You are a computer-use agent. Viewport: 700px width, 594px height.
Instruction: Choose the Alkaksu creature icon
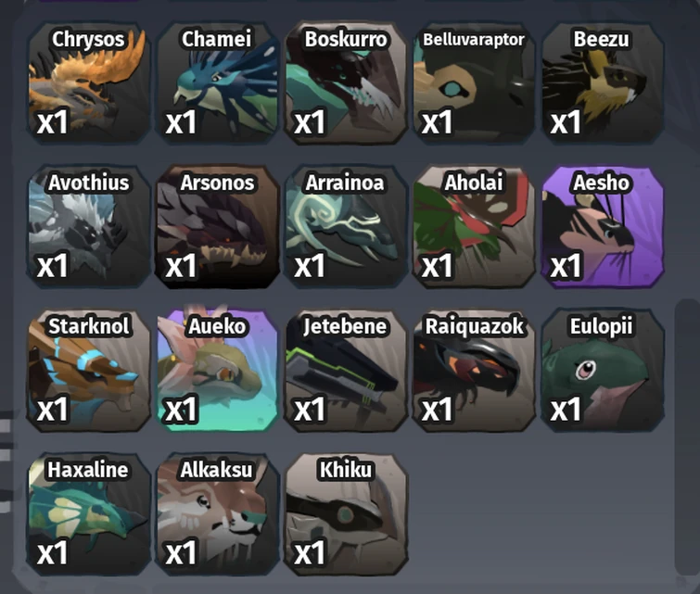(x=217, y=514)
